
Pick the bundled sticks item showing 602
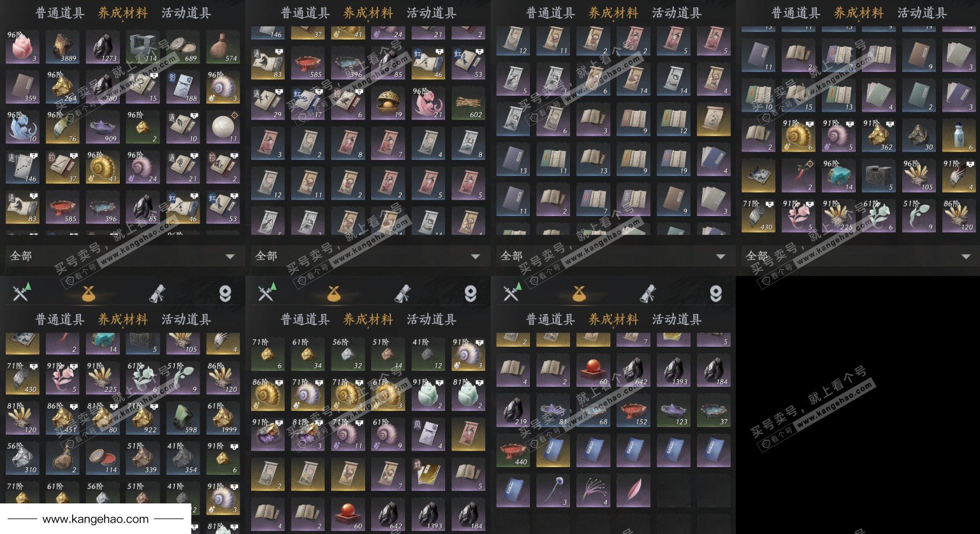pyautogui.click(x=469, y=103)
